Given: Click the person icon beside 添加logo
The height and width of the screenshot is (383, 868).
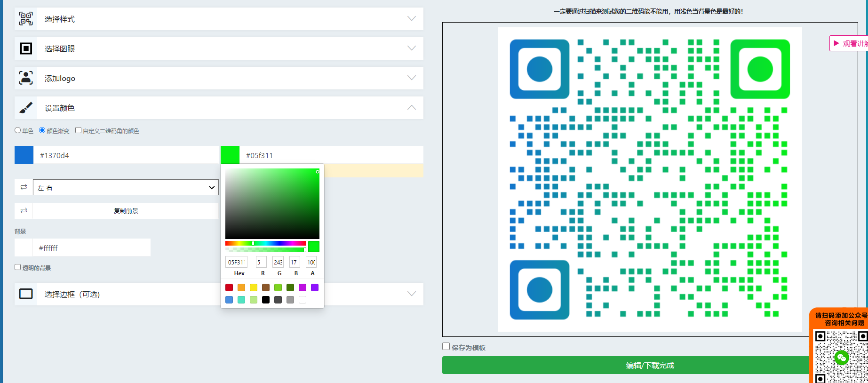Looking at the screenshot, I should click(26, 78).
